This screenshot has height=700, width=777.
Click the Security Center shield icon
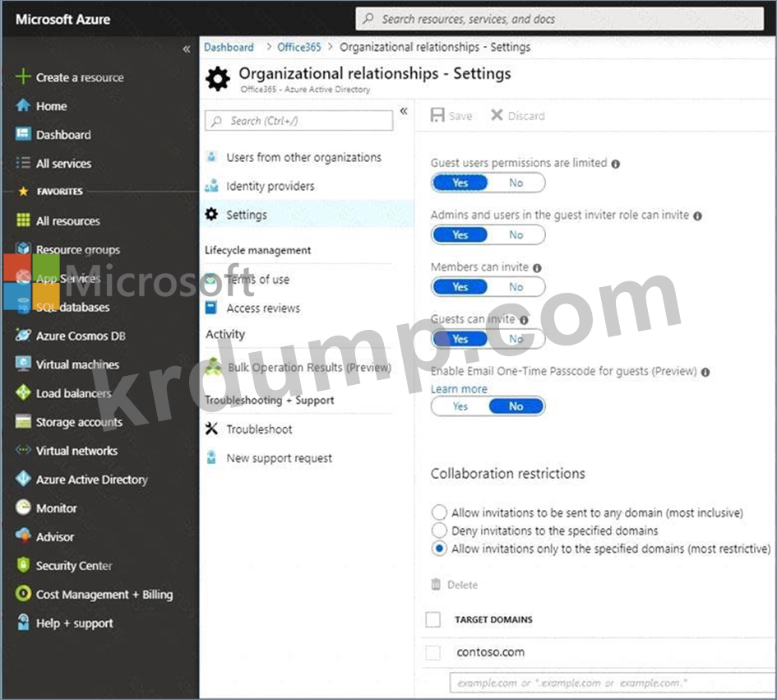click(x=22, y=566)
